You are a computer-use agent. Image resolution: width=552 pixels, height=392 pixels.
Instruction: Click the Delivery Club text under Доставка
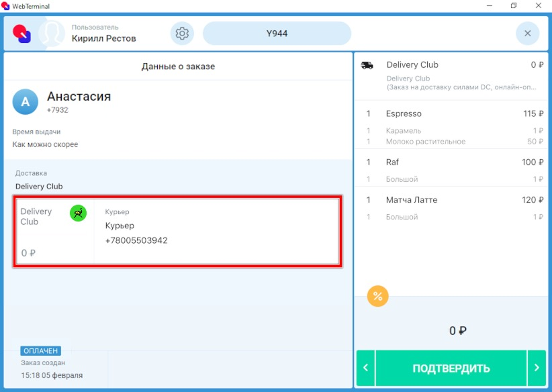click(x=39, y=187)
